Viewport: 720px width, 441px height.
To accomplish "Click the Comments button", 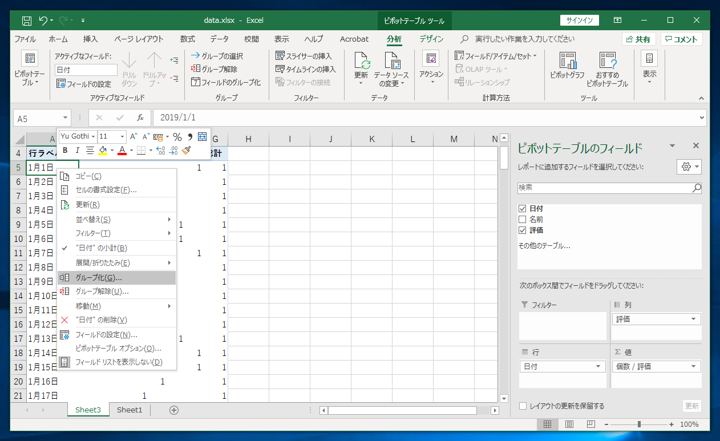I will coord(681,40).
